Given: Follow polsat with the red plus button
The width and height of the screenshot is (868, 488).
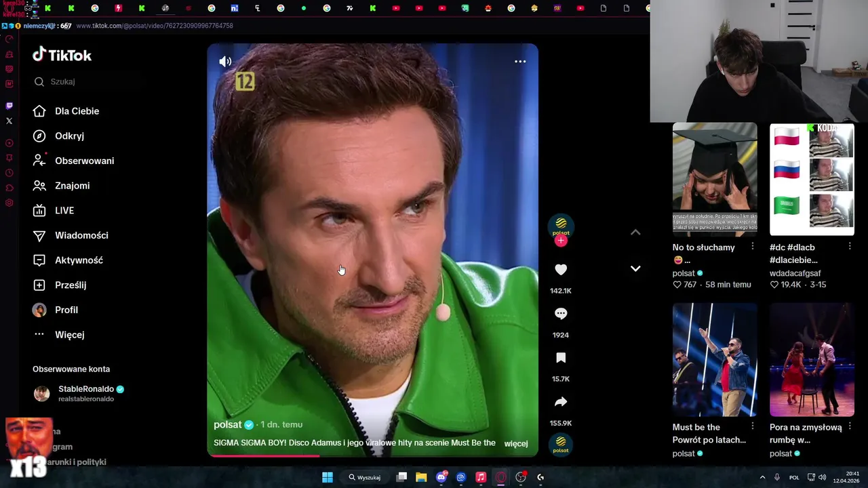Looking at the screenshot, I should point(561,241).
